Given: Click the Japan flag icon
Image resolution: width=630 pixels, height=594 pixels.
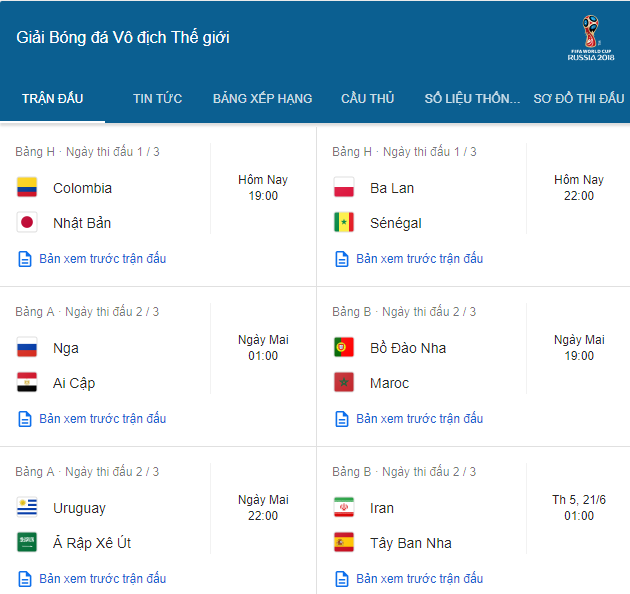Looking at the screenshot, I should 27,223.
